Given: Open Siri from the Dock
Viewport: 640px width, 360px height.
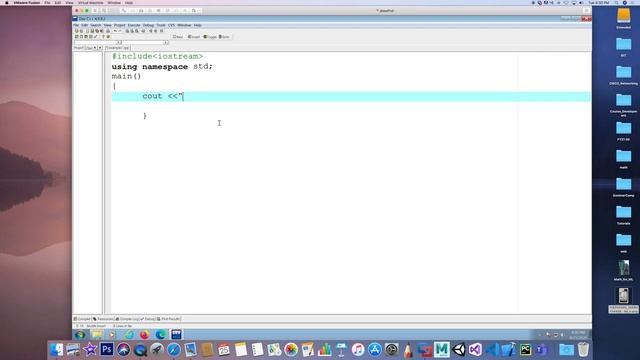Looking at the screenshot, I should click(x=123, y=350).
